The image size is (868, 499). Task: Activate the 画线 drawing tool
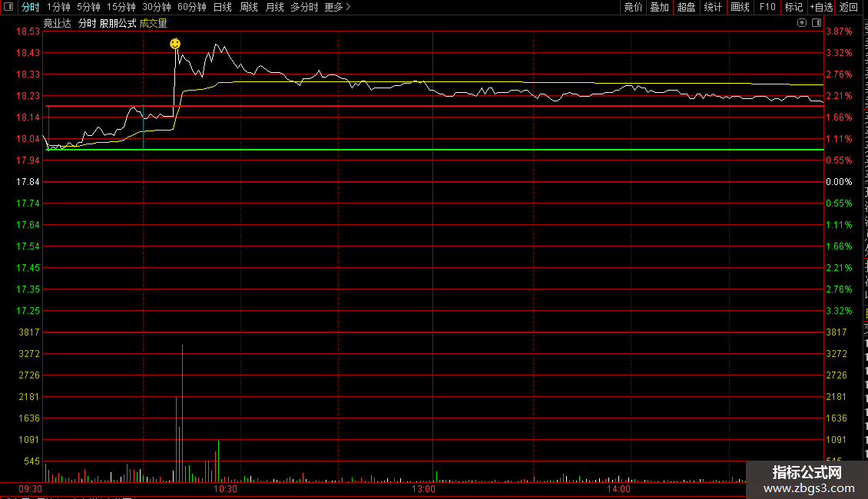pyautogui.click(x=740, y=7)
